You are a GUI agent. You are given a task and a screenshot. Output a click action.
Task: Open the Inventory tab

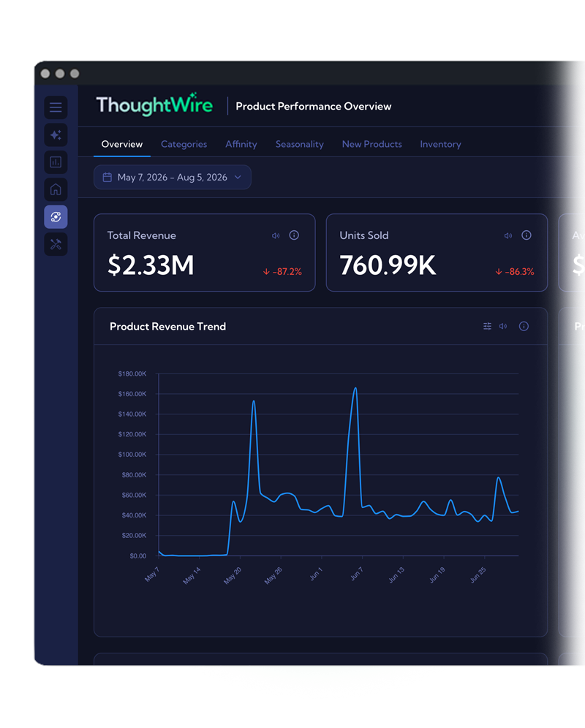coord(440,145)
